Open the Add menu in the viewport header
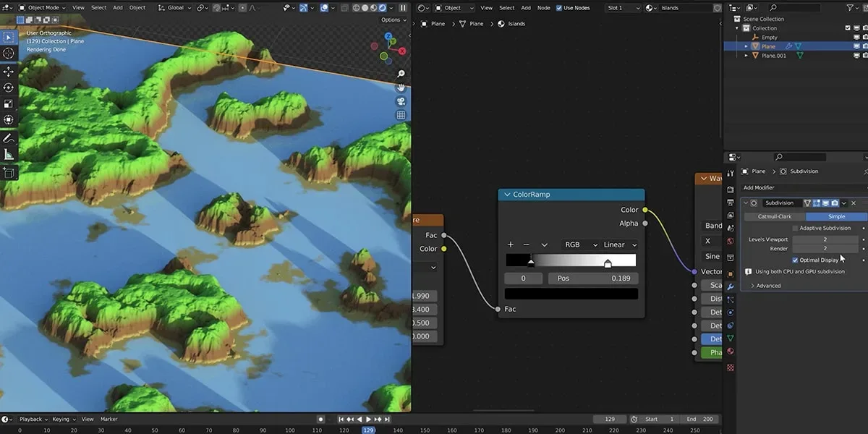Image resolution: width=868 pixels, height=434 pixels. [117, 7]
